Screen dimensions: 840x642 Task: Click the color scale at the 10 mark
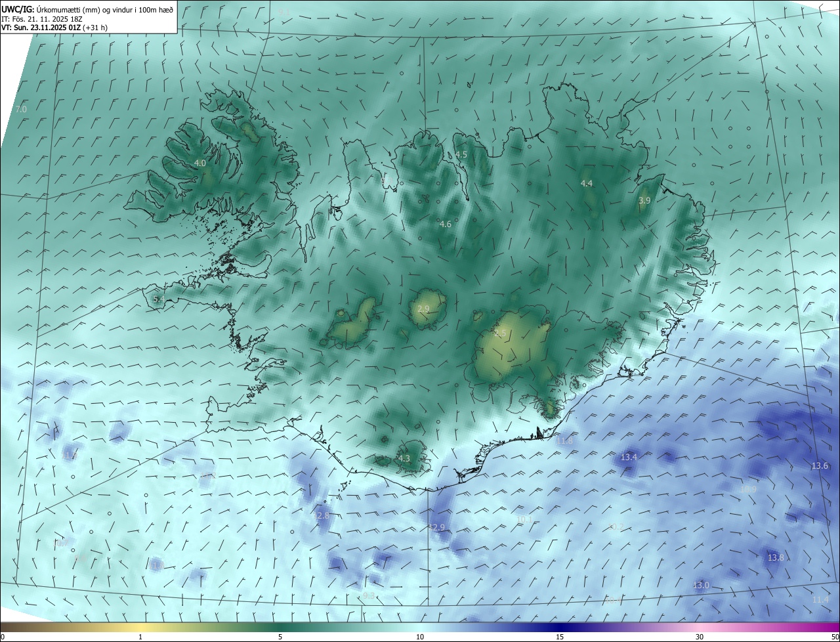point(420,637)
